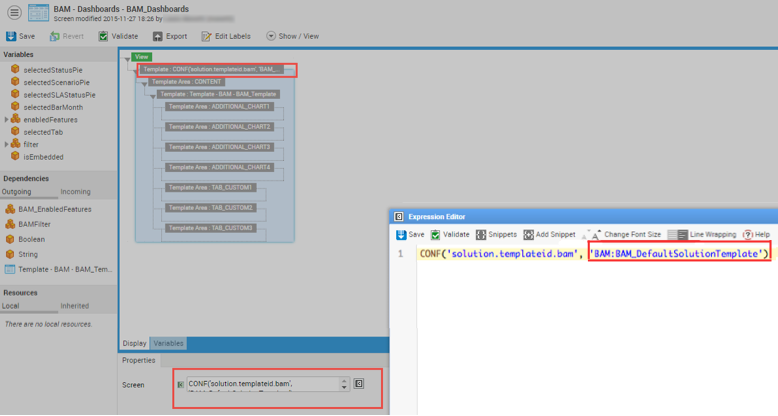Select Template Area : ADDITIONAL_CHART2 node
The image size is (778, 416).
[219, 127]
